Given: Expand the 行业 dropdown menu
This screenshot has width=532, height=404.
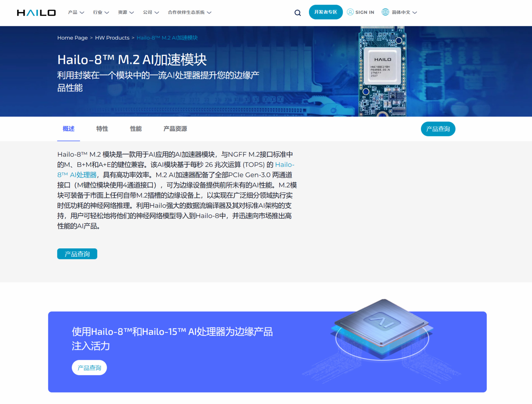Looking at the screenshot, I should [x=101, y=12].
